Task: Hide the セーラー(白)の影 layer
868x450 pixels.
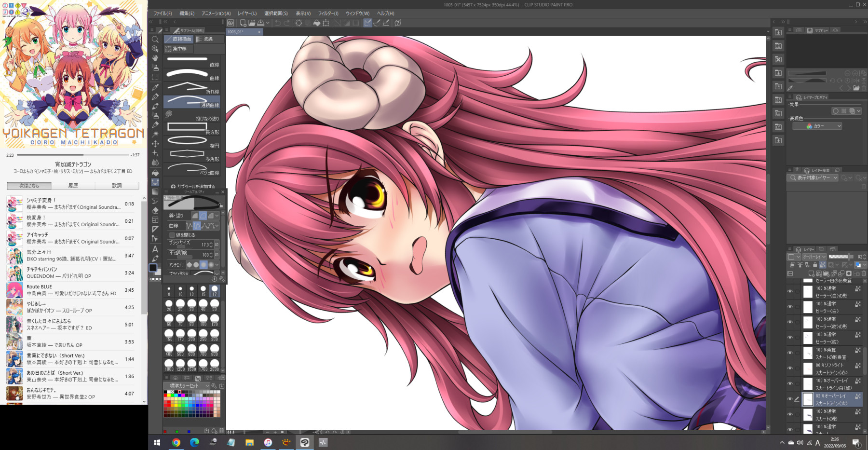Action: click(x=790, y=291)
